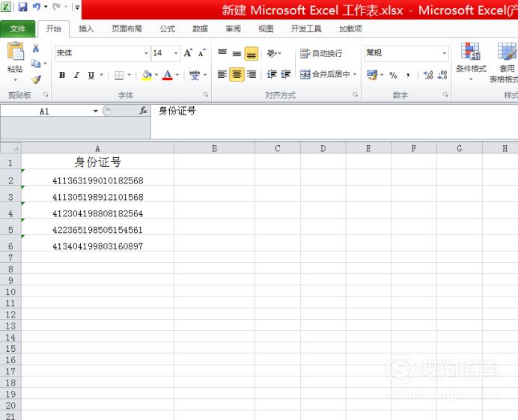Open merge and center dropdown arrow

coord(355,74)
